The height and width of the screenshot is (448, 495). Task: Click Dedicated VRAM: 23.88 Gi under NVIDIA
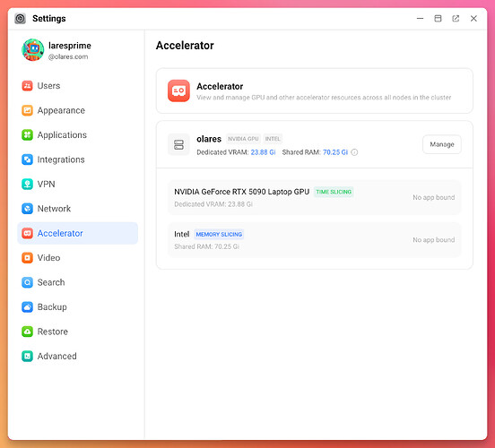(x=213, y=204)
